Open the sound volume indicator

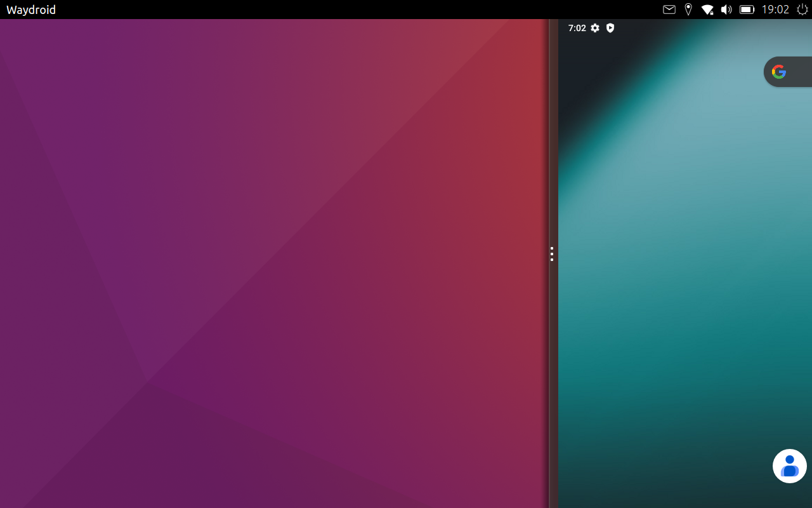[726, 10]
